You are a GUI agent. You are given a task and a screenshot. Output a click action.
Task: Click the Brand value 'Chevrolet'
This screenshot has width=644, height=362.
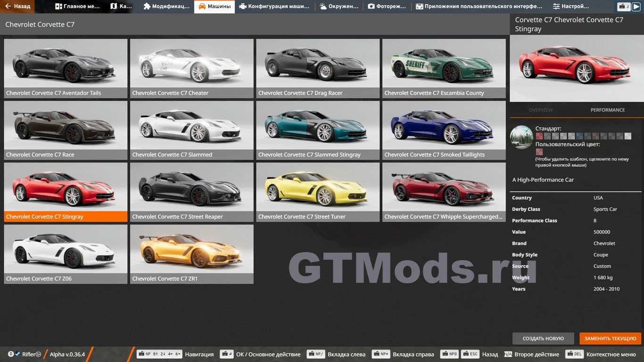coord(604,243)
